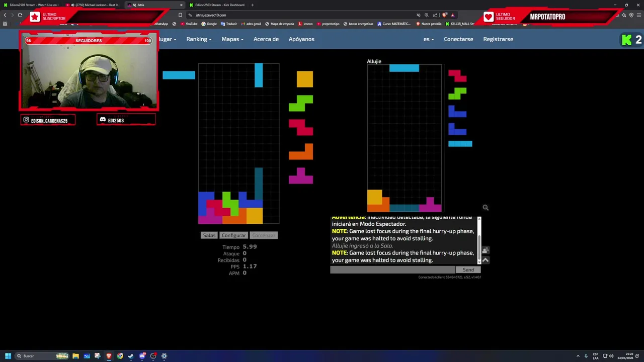The height and width of the screenshot is (362, 644).
Task: Click the bookmark page icon in address bar
Action: tap(180, 15)
